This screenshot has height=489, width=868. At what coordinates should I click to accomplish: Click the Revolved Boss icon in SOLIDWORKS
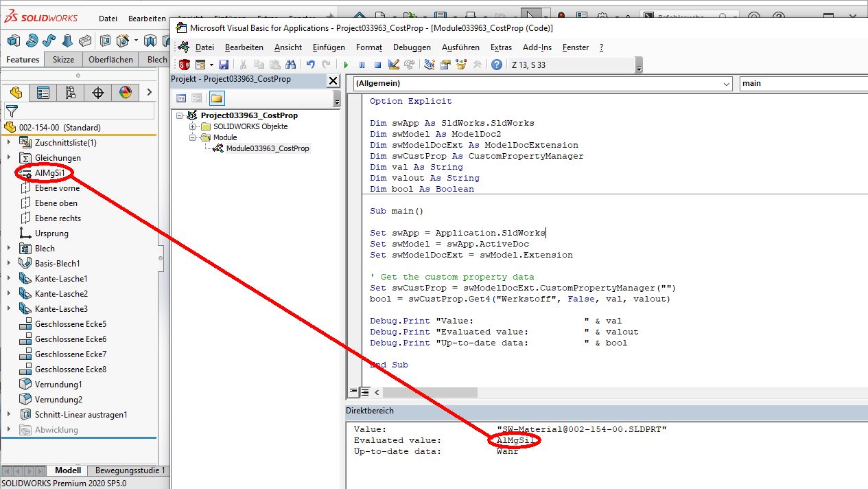[x=32, y=41]
